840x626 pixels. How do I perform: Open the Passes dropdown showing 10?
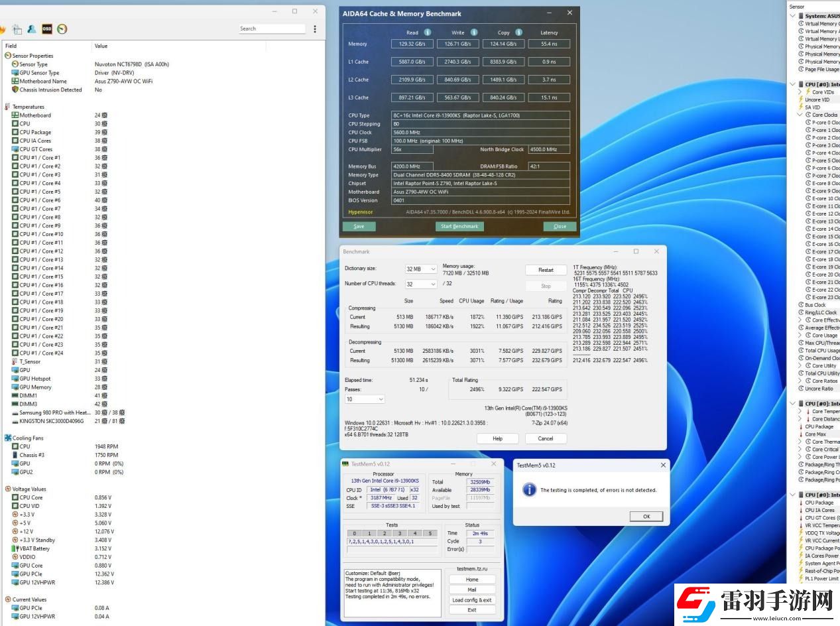[365, 399]
